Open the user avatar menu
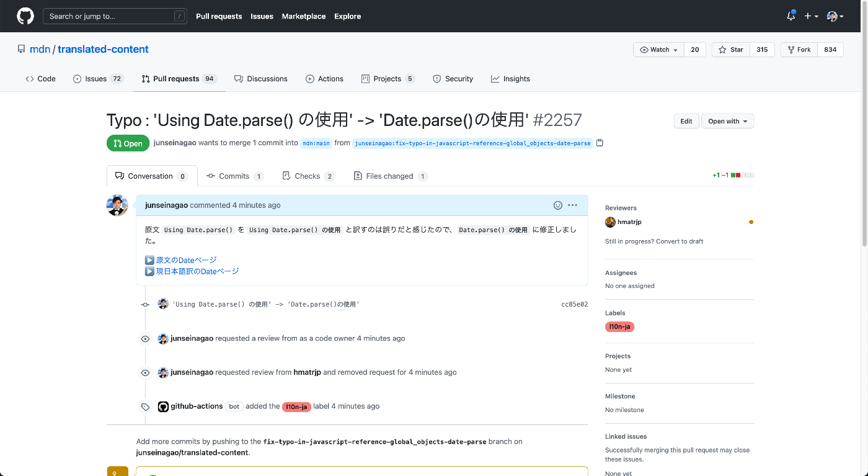This screenshot has height=476, width=868. point(835,16)
